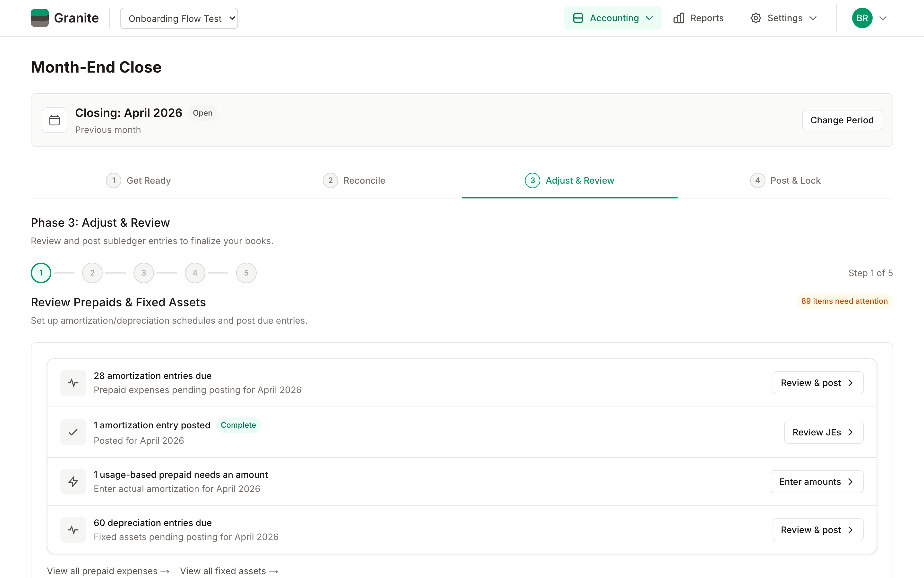Viewport: 924px width, 578px height.
Task: Click the '28 amortization entries due' text
Action: pos(153,376)
